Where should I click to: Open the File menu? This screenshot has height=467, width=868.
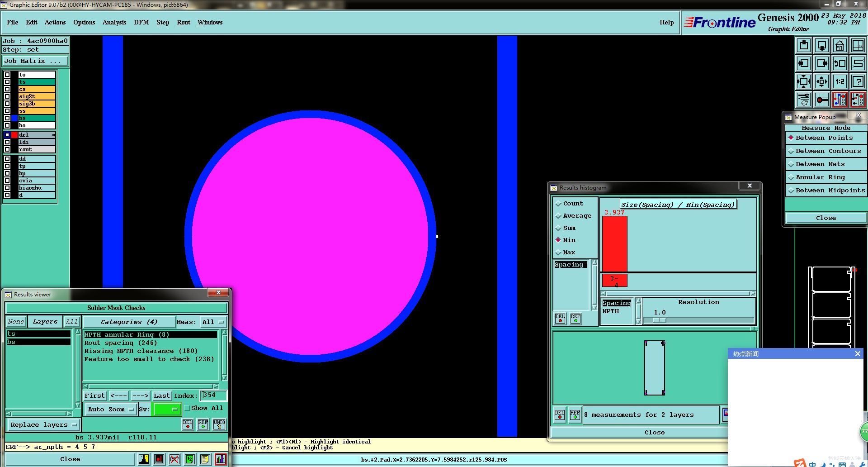(13, 22)
